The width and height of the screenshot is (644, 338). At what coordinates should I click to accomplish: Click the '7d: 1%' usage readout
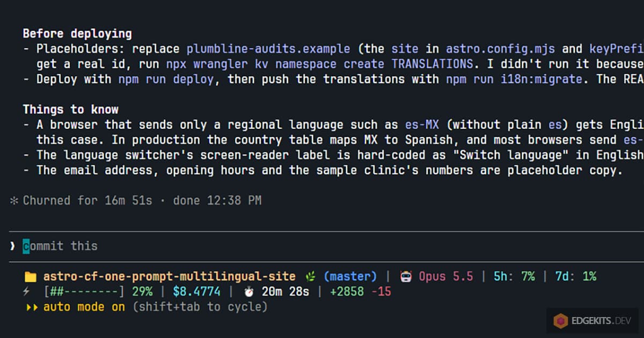(576, 277)
